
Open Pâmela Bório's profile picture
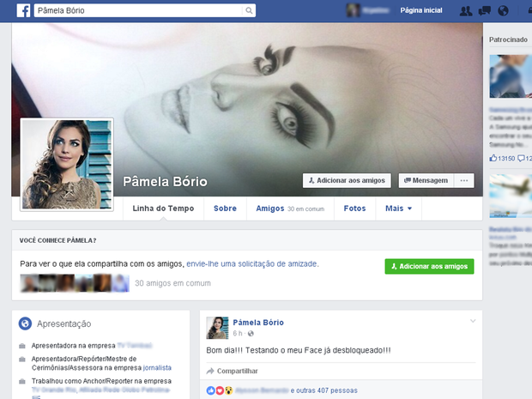55,164
